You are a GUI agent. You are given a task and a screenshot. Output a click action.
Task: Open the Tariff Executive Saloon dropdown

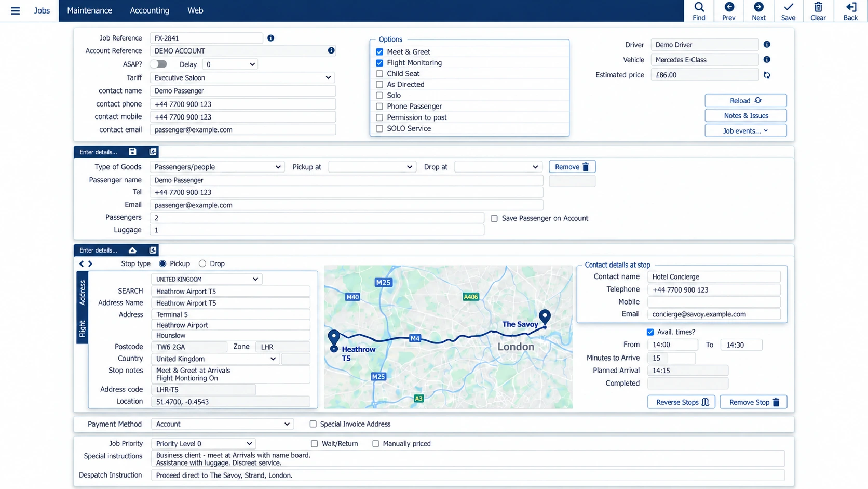[242, 77]
